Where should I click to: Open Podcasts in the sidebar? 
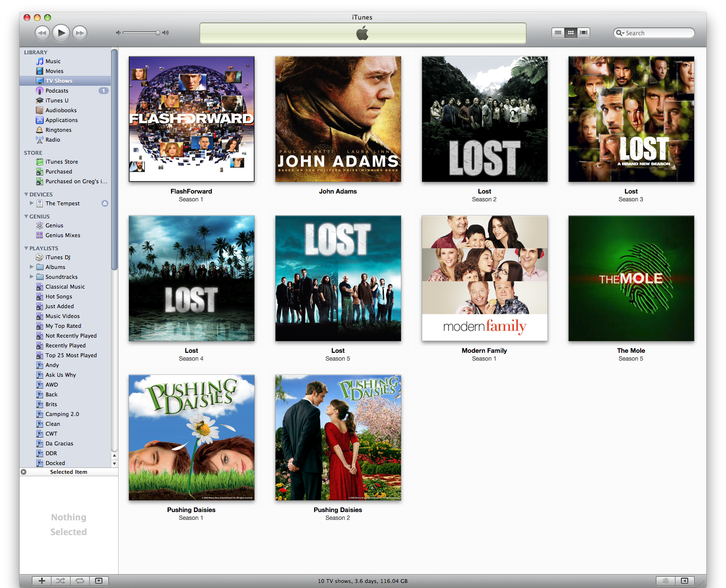[65, 91]
